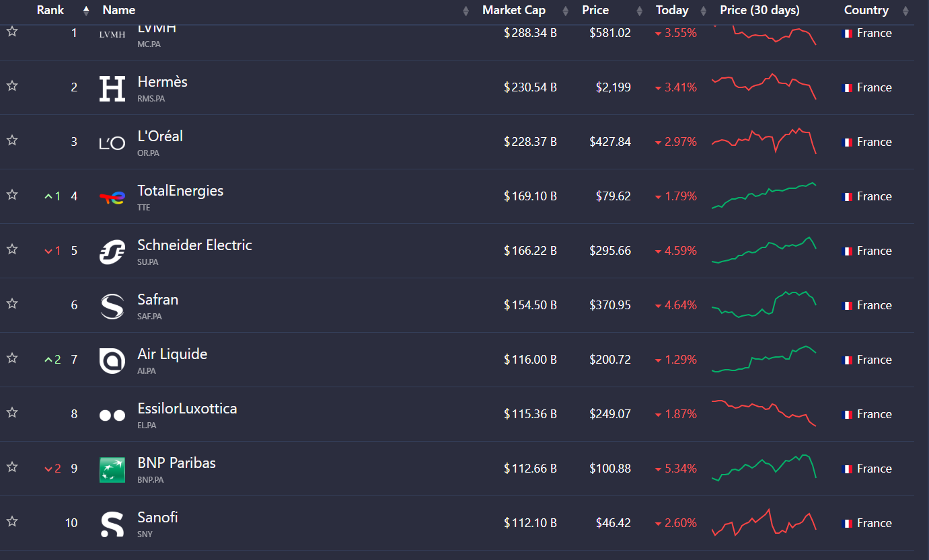Click the France flag in Hermès row
This screenshot has width=929, height=560.
point(848,88)
